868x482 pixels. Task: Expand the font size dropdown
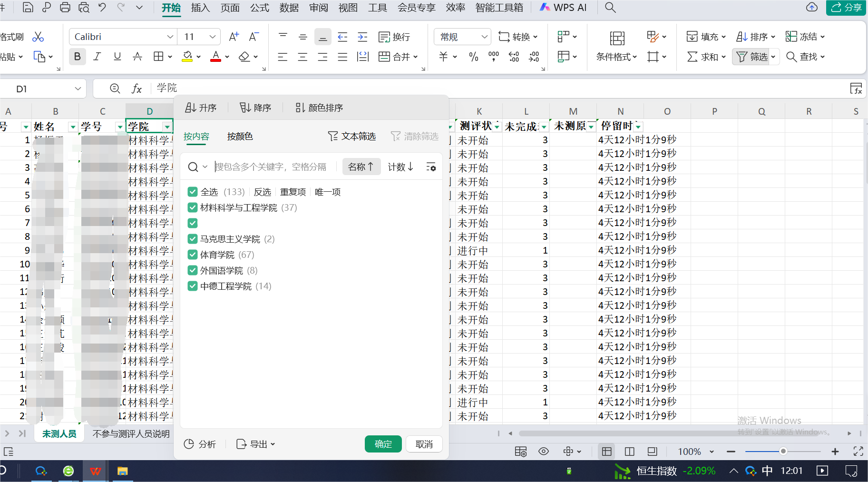[212, 37]
